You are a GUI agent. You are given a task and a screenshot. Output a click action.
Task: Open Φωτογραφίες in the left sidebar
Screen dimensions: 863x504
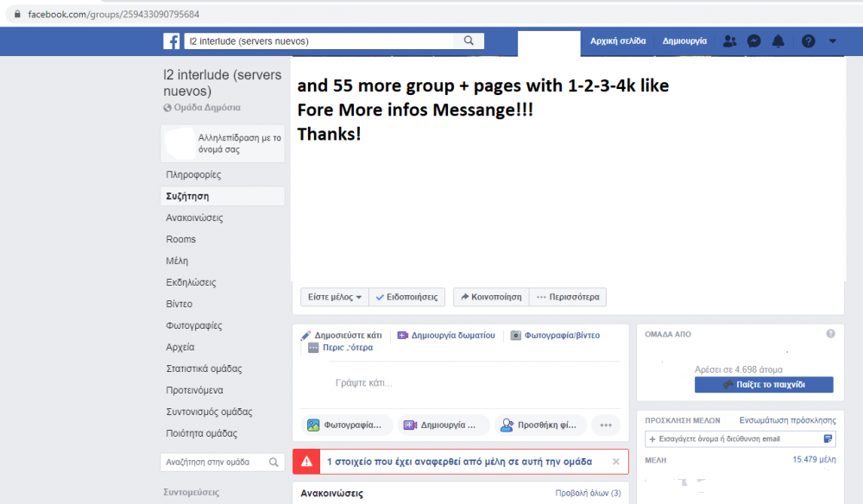click(x=194, y=325)
